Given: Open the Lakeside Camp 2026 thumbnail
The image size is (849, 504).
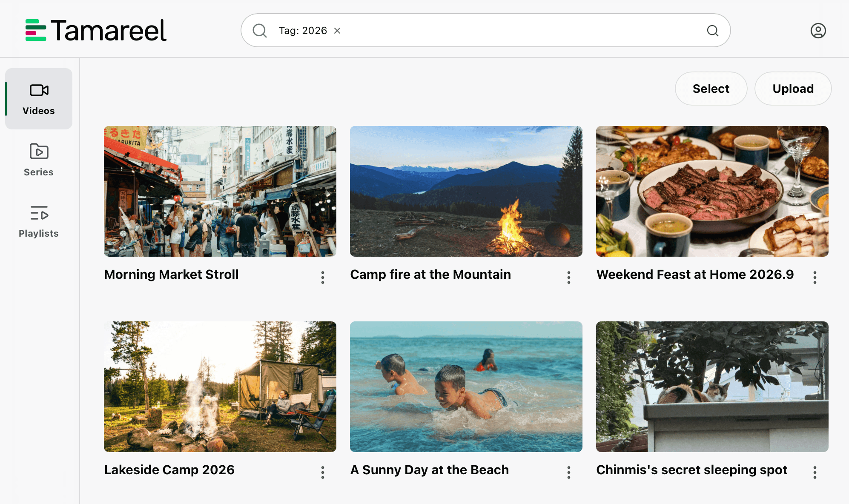Looking at the screenshot, I should pyautogui.click(x=220, y=387).
